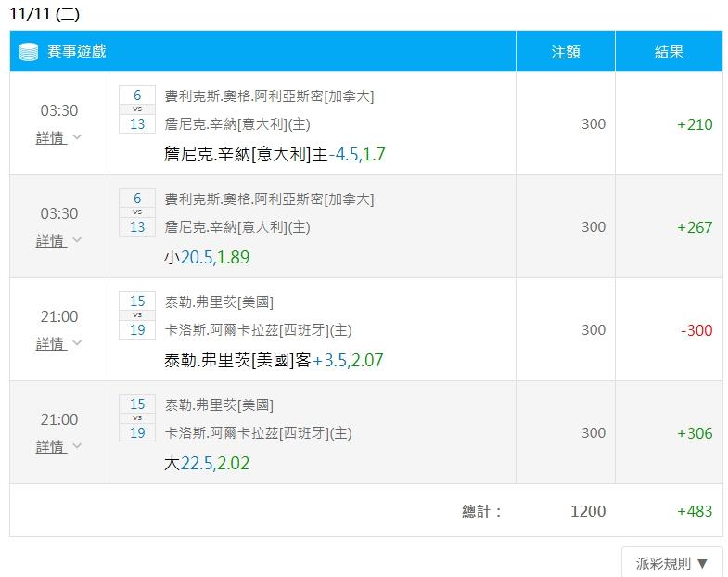The image size is (728, 577).
Task: Click the 賽事遊戲 column header
Action: [x=77, y=52]
